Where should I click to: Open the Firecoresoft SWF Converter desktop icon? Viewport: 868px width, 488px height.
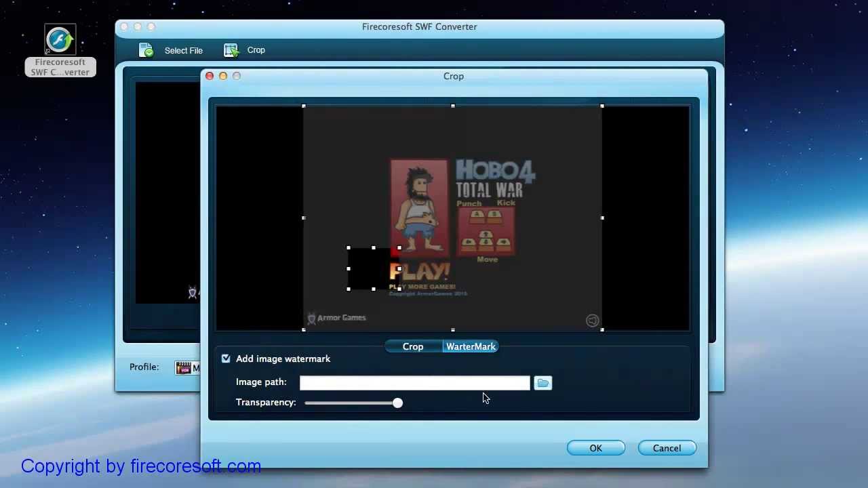point(60,51)
